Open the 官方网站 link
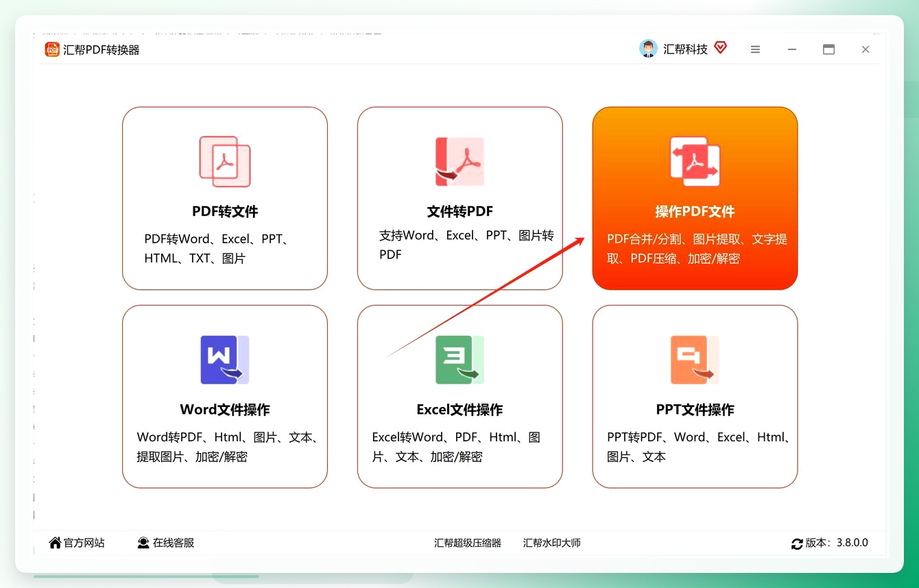 pyautogui.click(x=84, y=543)
